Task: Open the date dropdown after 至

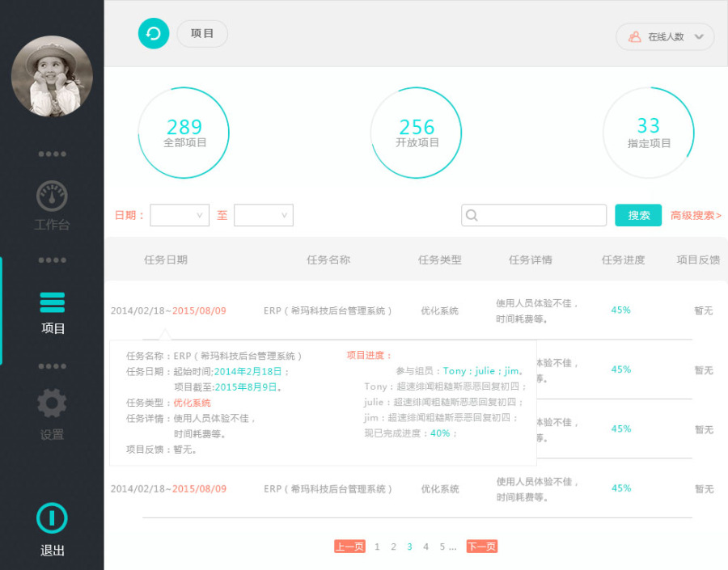Action: (265, 215)
